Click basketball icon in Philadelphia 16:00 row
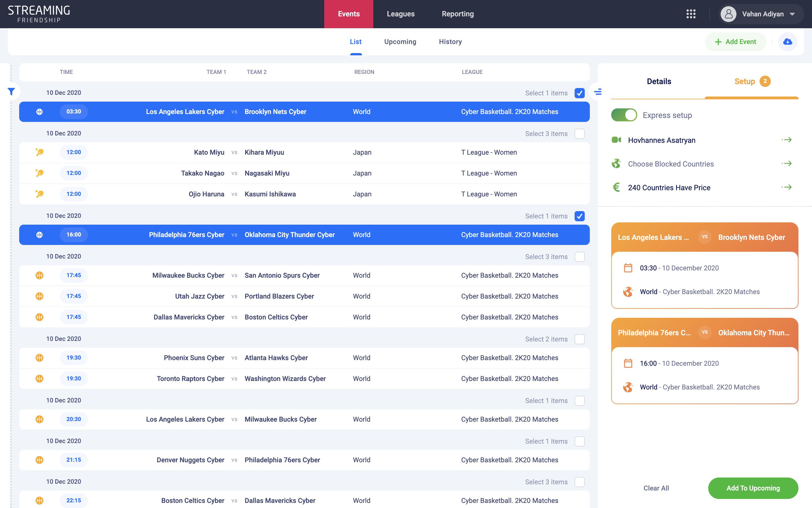Image resolution: width=812 pixels, height=508 pixels. [39, 235]
